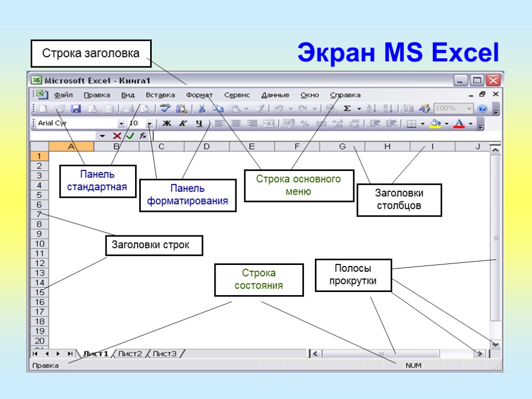Click the New workbook icon
The height and width of the screenshot is (399, 532).
(43, 109)
